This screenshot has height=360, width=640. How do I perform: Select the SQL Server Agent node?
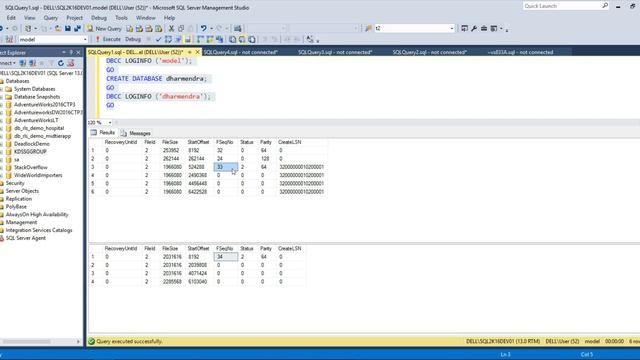pyautogui.click(x=25, y=238)
